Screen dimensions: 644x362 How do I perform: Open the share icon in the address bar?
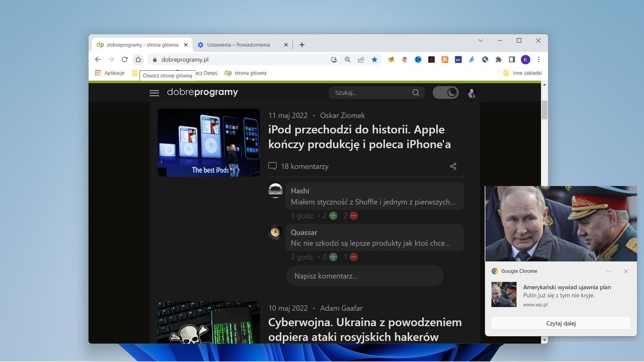[361, 59]
